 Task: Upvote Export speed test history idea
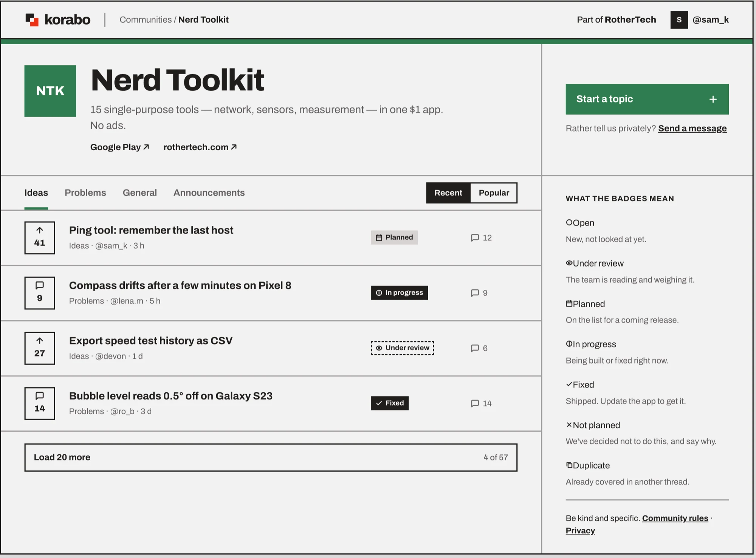[x=40, y=348]
